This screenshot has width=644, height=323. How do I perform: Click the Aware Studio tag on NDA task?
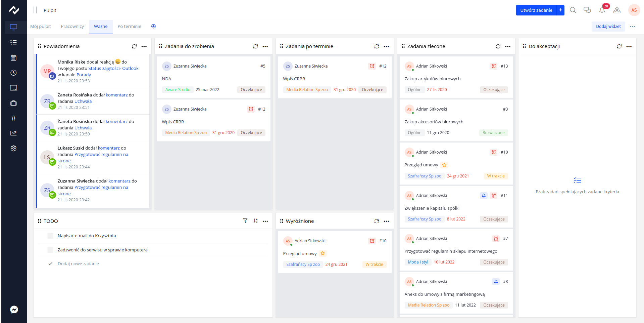pyautogui.click(x=178, y=90)
